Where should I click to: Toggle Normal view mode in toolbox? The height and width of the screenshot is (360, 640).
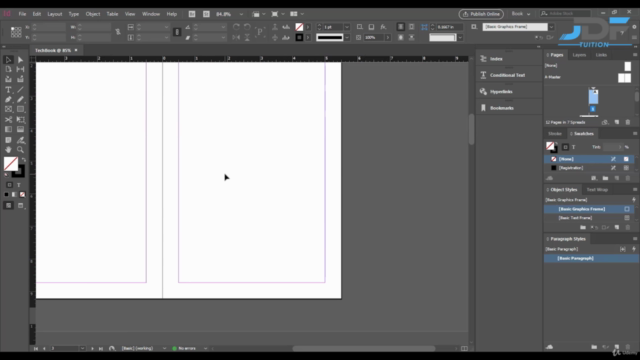pos(9,206)
